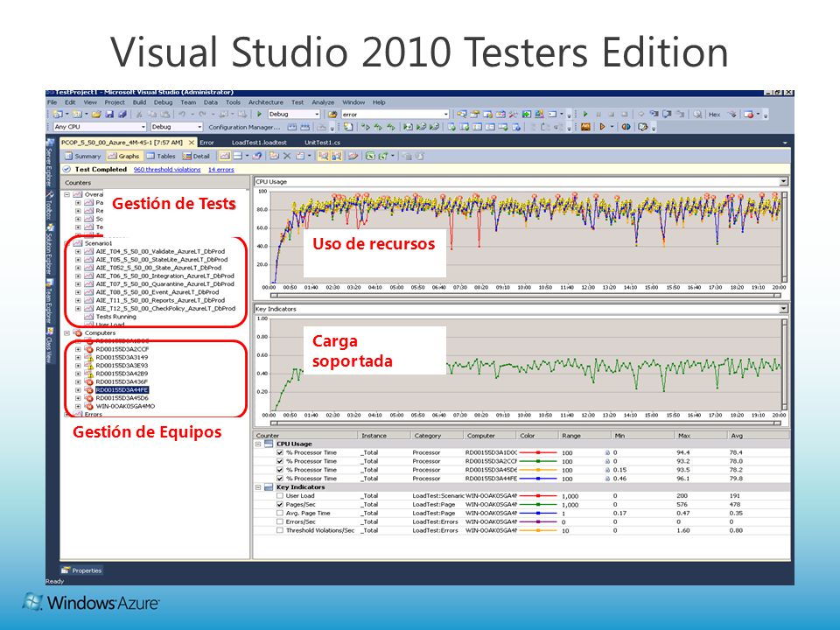Select the RD00155D3A44FE computer in the tree
The height and width of the screenshot is (630, 840).
click(122, 390)
